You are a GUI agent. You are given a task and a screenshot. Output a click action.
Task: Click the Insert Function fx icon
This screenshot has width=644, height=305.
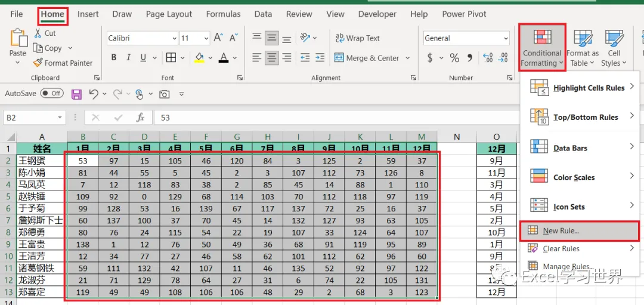tap(141, 118)
